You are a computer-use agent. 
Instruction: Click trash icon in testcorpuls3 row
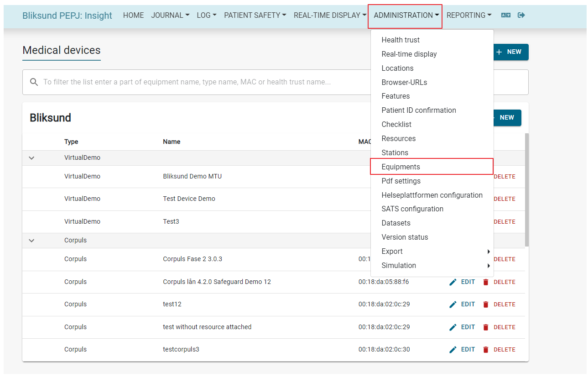486,350
